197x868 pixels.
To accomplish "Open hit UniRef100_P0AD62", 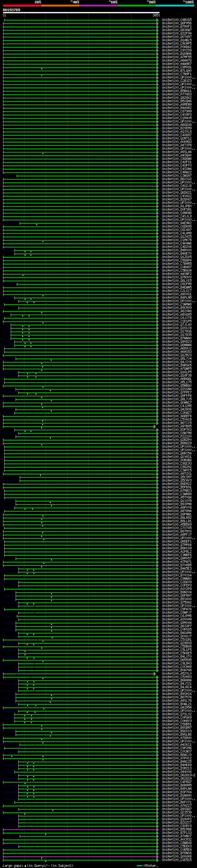I will [177, 47].
